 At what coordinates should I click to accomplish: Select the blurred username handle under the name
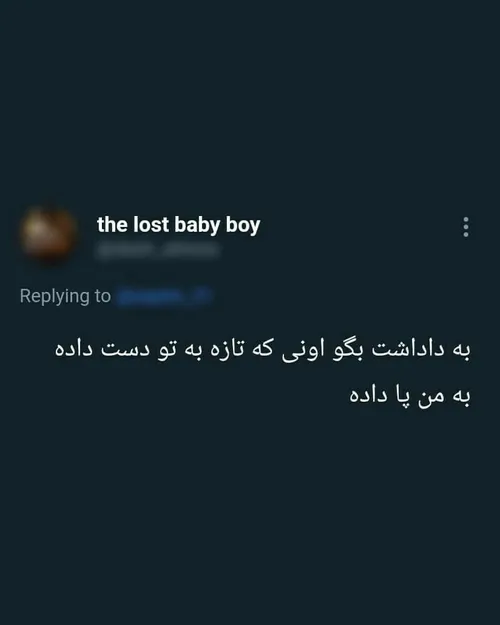point(157,250)
